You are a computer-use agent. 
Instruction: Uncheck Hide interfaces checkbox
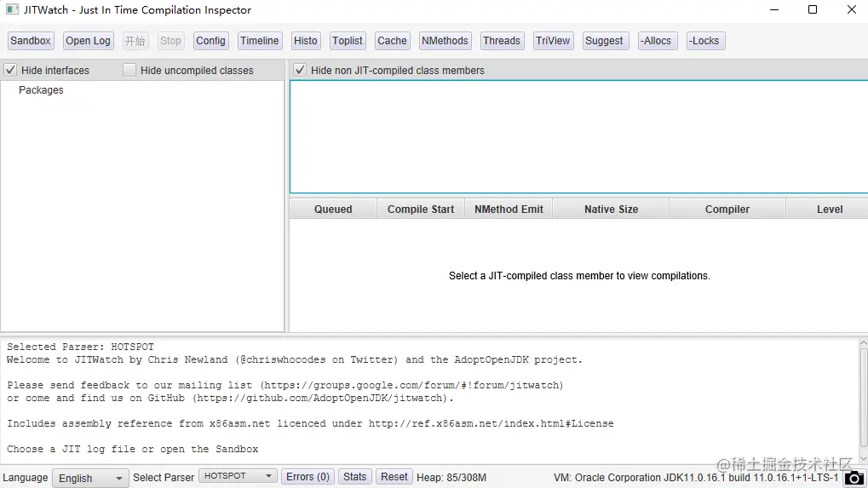[x=10, y=71]
